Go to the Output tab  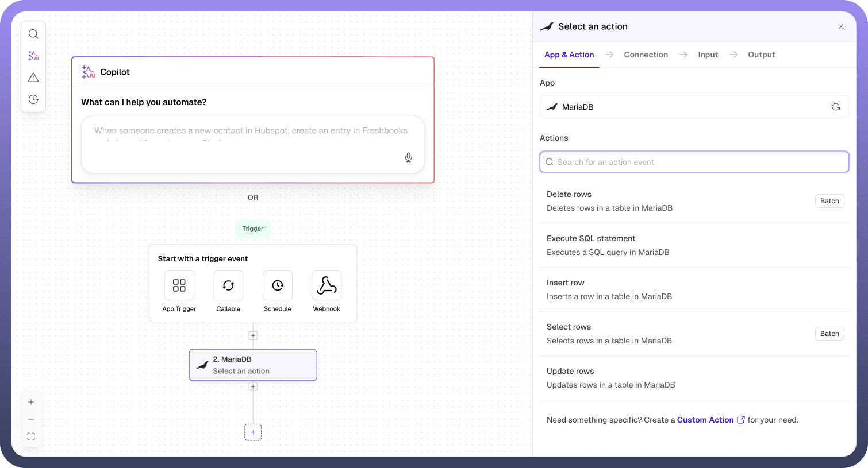click(x=761, y=55)
